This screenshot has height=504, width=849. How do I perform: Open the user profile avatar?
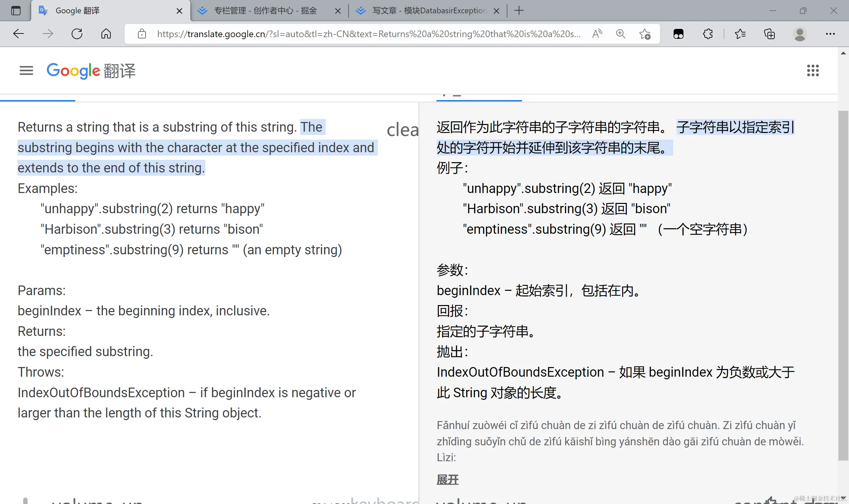tap(799, 34)
